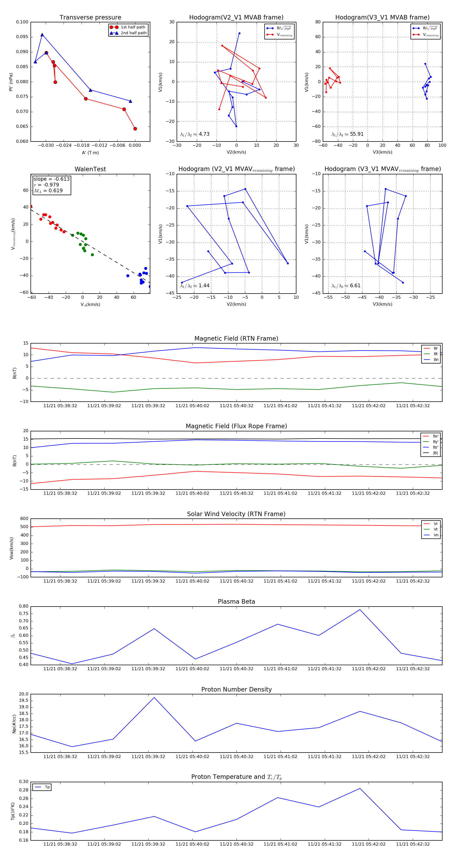
Task: Click the Bz' legend entry
Action: 431,447
